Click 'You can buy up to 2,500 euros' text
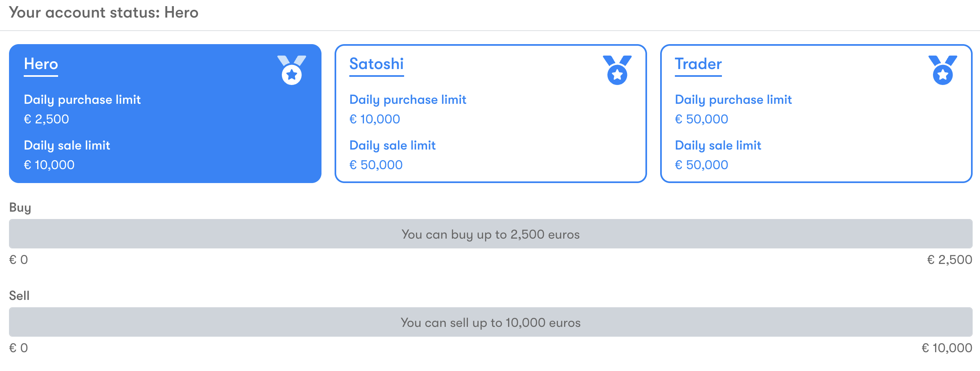The height and width of the screenshot is (371, 980). tap(490, 235)
